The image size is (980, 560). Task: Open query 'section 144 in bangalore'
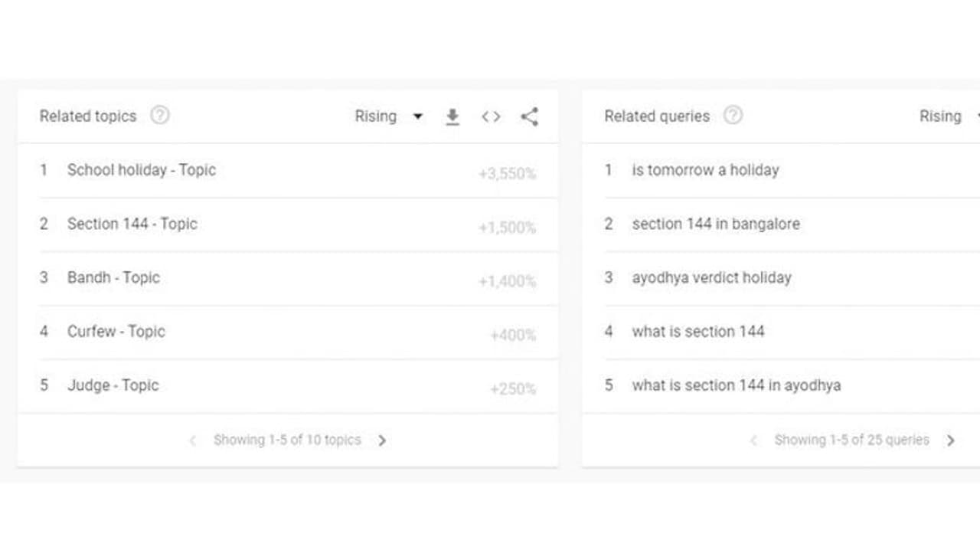pyautogui.click(x=716, y=224)
